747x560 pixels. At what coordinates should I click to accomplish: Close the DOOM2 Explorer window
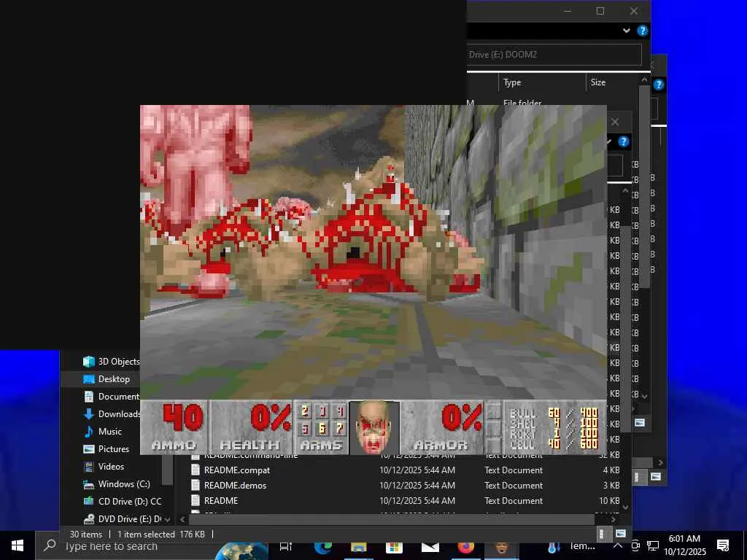point(634,11)
